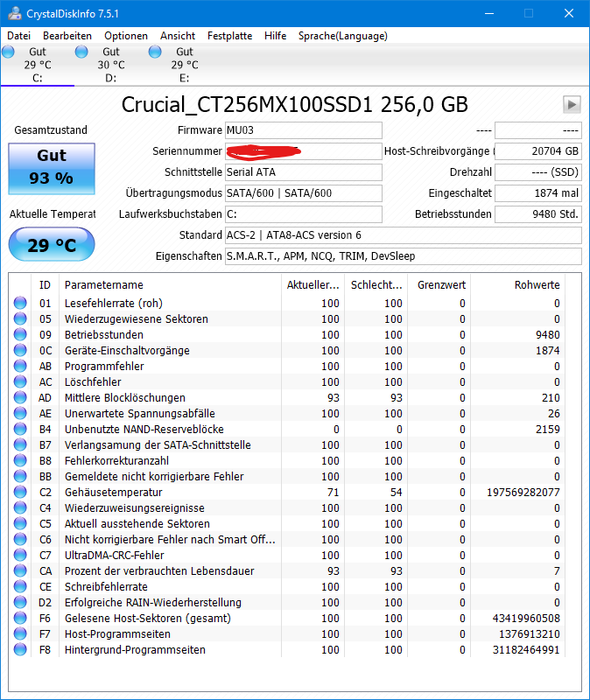590x700 pixels.
Task: Click the Aktueller... column header
Action: [313, 285]
